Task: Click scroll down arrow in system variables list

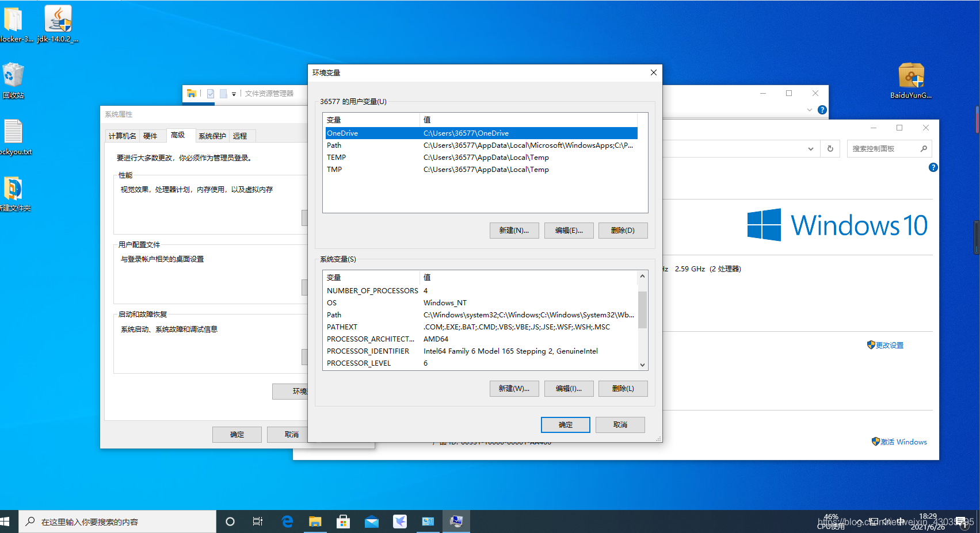Action: 642,365
